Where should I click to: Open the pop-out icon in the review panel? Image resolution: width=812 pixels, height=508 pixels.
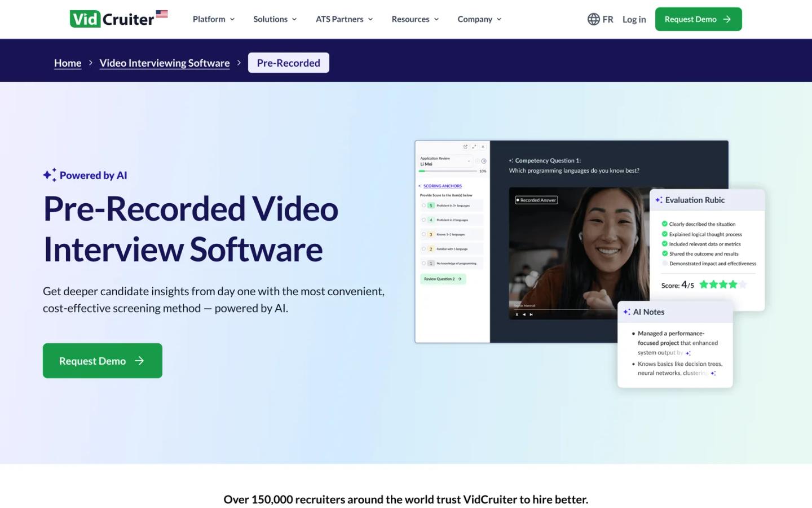coord(465,147)
